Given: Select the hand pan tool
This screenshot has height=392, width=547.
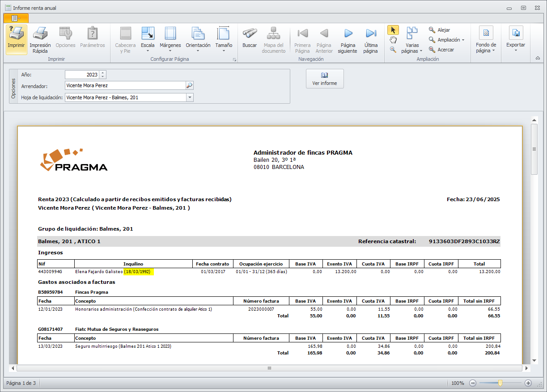Looking at the screenshot, I should tap(393, 40).
